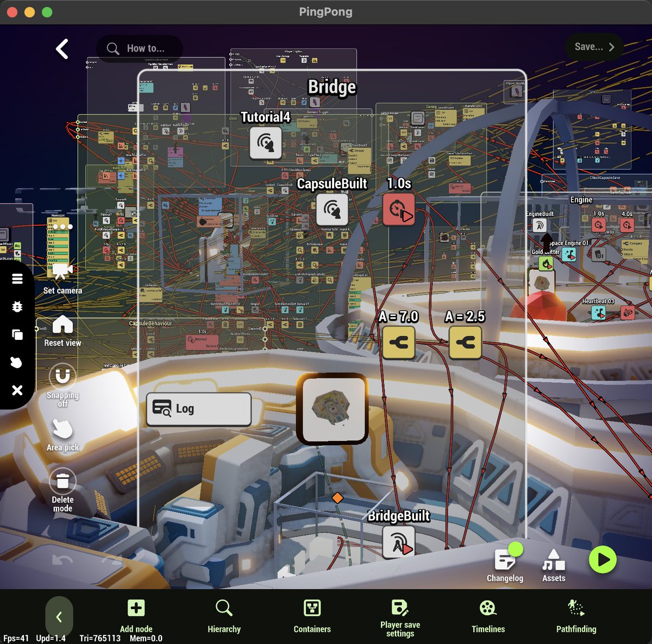The width and height of the screenshot is (652, 644).
Task: Start the green play button
Action: tap(603, 559)
